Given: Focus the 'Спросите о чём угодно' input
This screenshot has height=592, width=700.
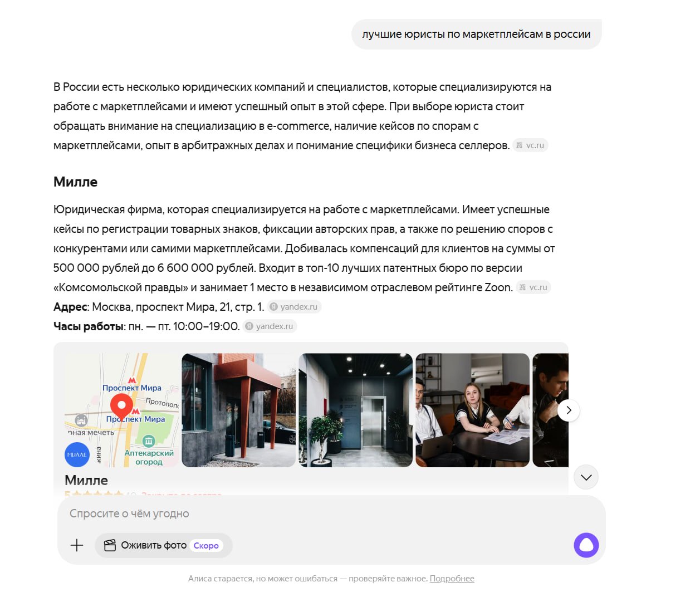Looking at the screenshot, I should 331,513.
